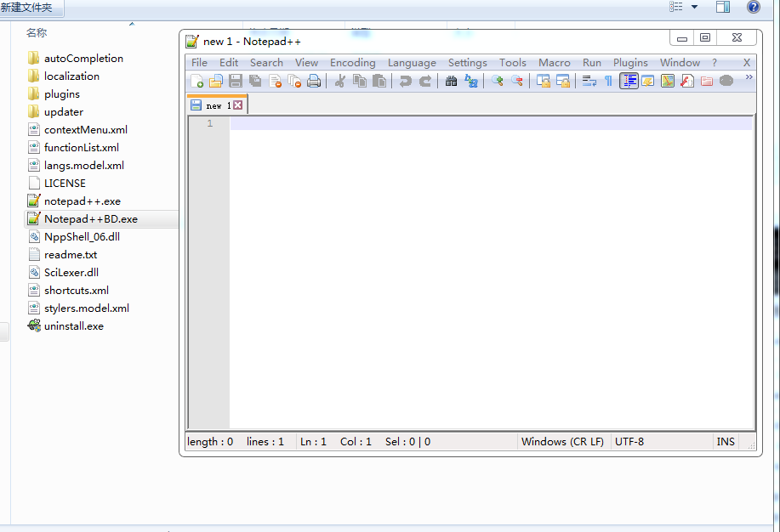Open the Tools menu
Viewport: 780px width, 532px height.
pyautogui.click(x=512, y=63)
